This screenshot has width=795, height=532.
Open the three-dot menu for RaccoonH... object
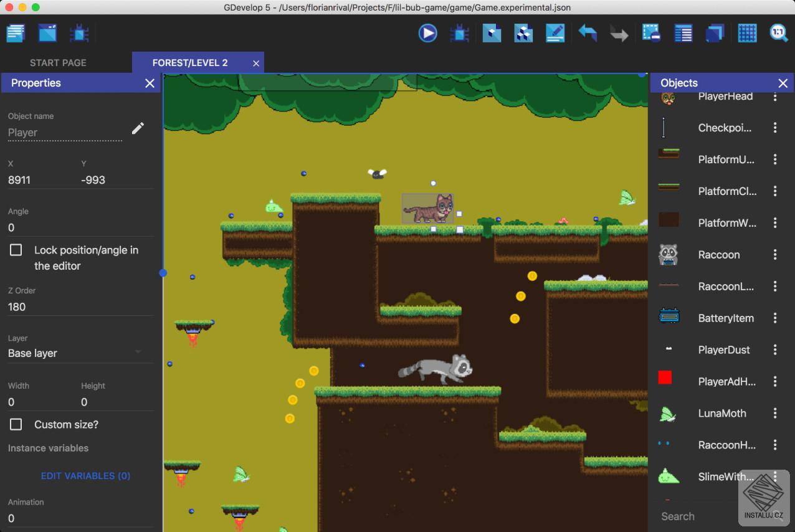tap(775, 445)
